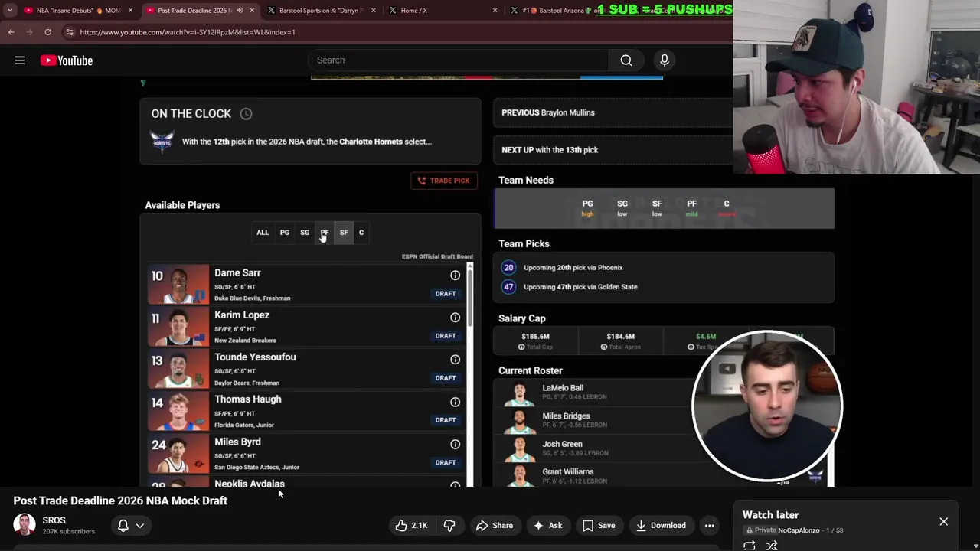
Task: Save the video to a playlist
Action: point(599,526)
